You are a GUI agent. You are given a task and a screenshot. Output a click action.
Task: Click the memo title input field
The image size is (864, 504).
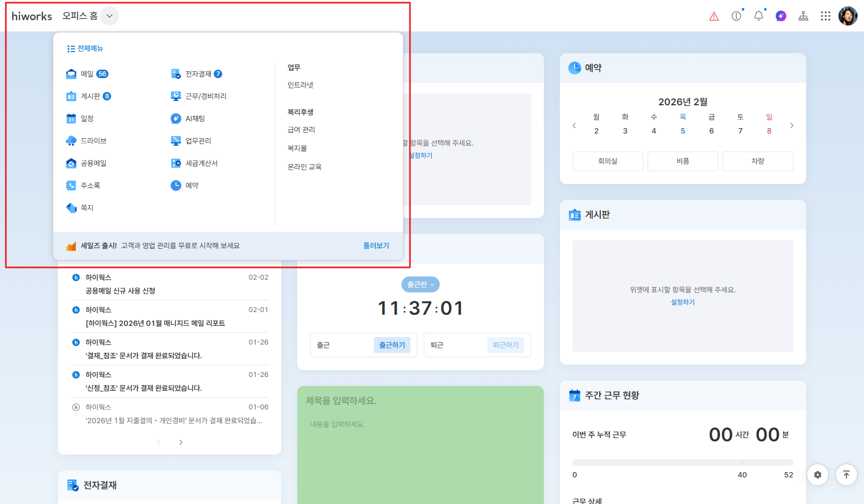420,400
